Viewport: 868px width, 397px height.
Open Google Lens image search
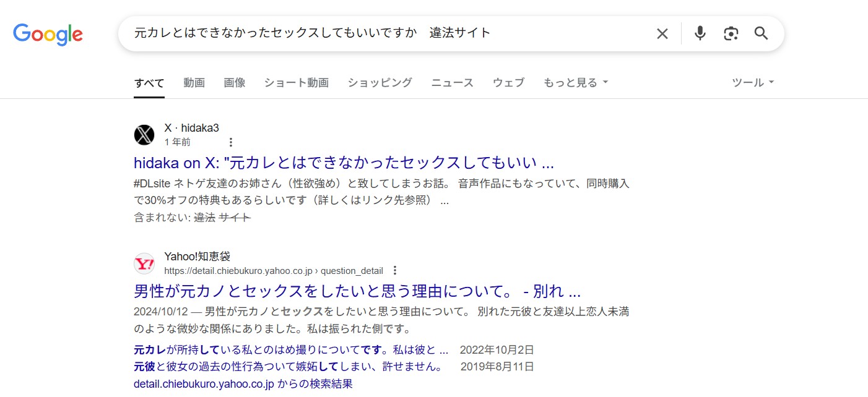tap(731, 33)
